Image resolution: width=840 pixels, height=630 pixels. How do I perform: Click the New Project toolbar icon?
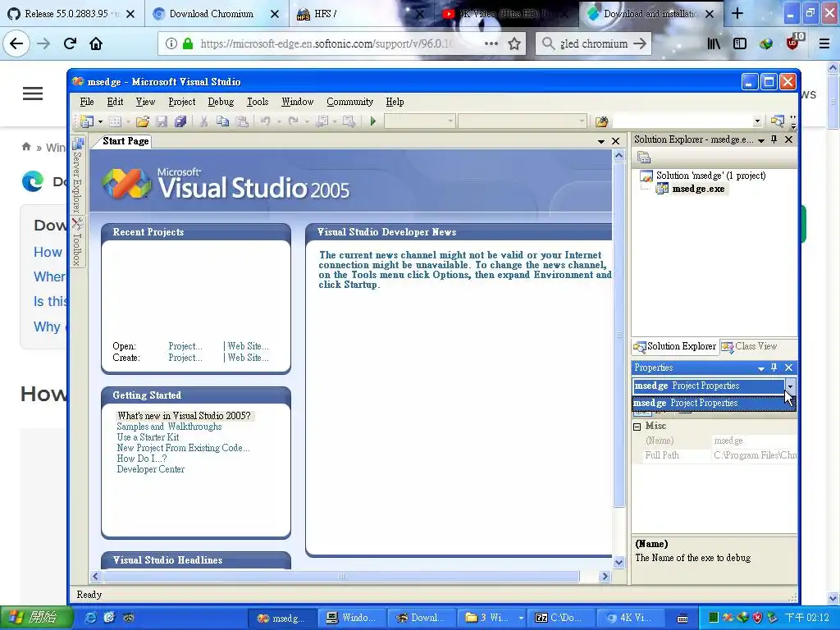point(87,121)
